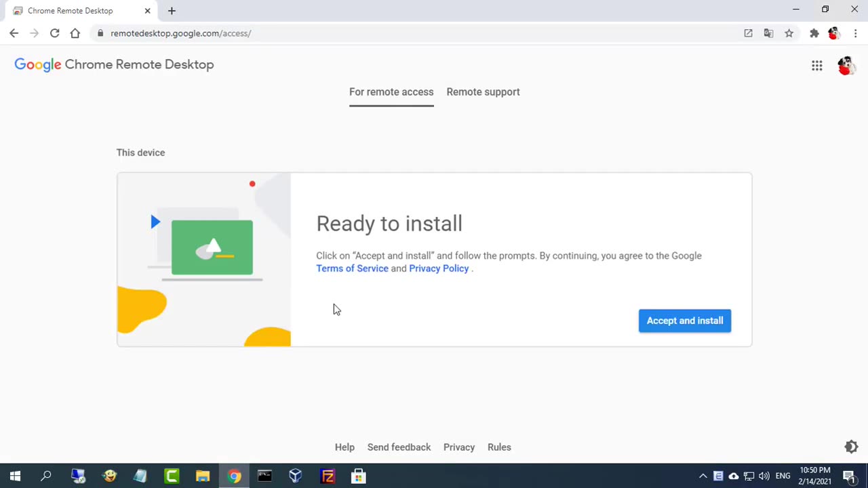Viewport: 868px width, 488px height.
Task: Click the 'Ready to install' heading
Action: point(389,224)
